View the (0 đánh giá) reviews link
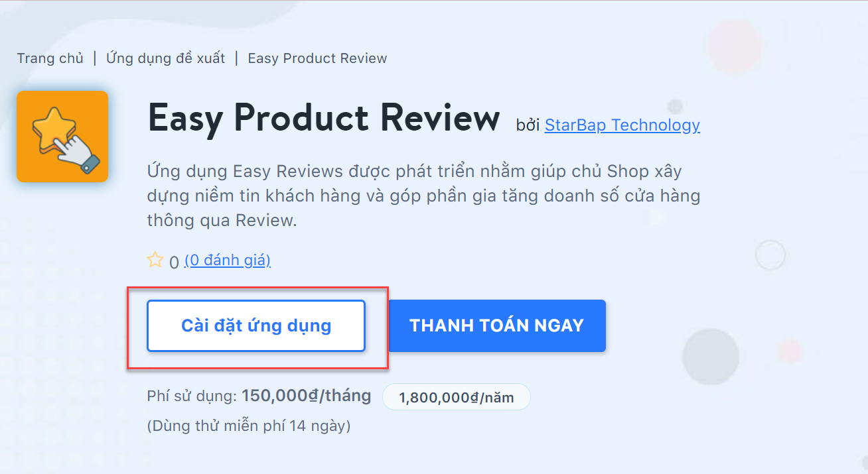This screenshot has height=474, width=868. click(228, 260)
